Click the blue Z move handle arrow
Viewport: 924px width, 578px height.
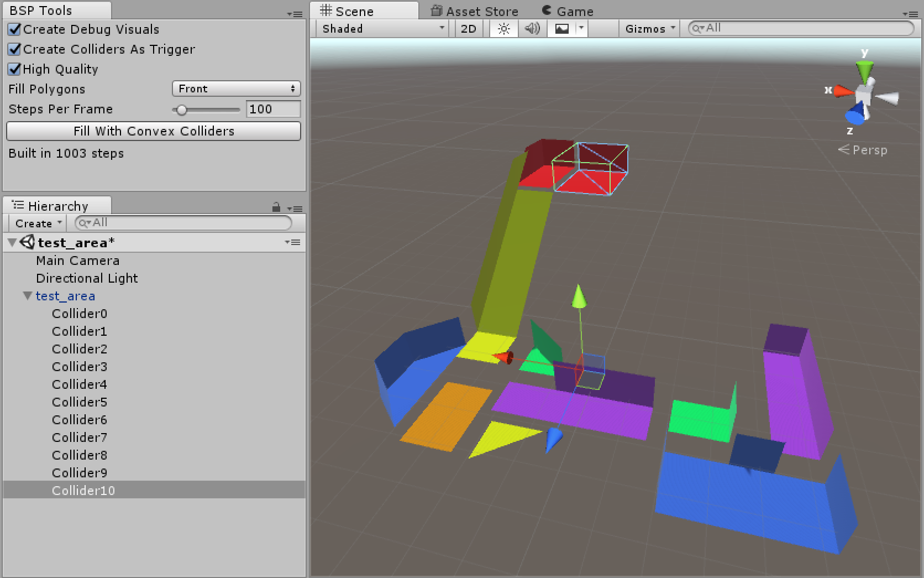553,440
